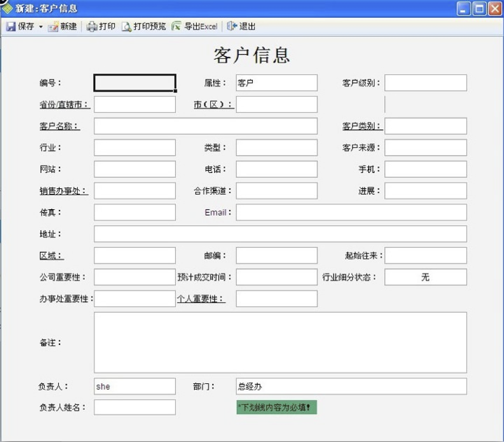Image resolution: width=504 pixels, height=442 pixels.
Task: Click the 导出Excel export icon
Action: 176,26
